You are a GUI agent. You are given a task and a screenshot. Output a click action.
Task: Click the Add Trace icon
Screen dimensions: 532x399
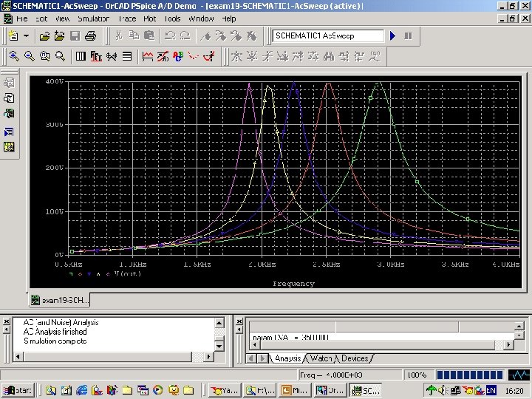click(147, 55)
